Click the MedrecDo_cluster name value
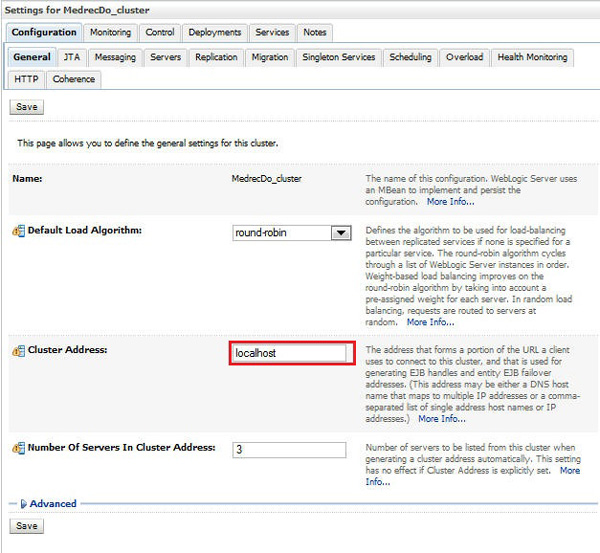Screen dimensions: 600x553 [x=266, y=179]
